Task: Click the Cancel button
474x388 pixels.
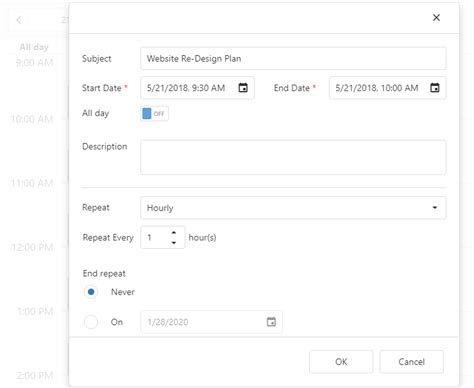Action: point(412,362)
